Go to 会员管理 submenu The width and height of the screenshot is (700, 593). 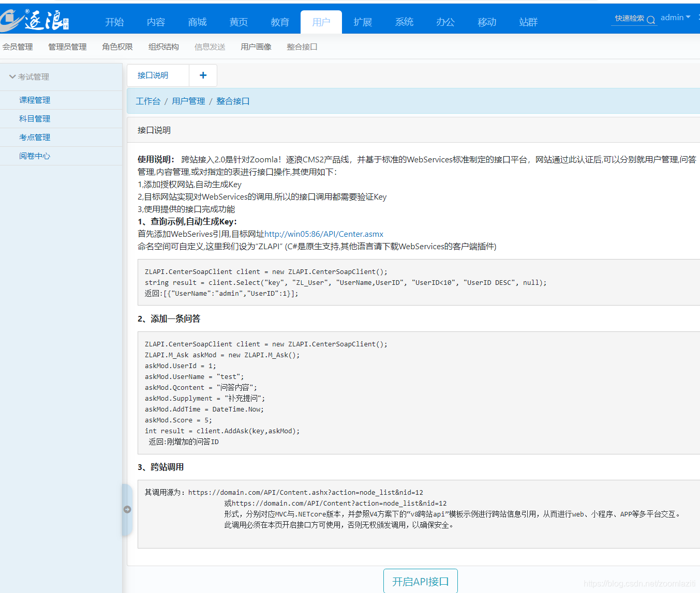pos(18,47)
